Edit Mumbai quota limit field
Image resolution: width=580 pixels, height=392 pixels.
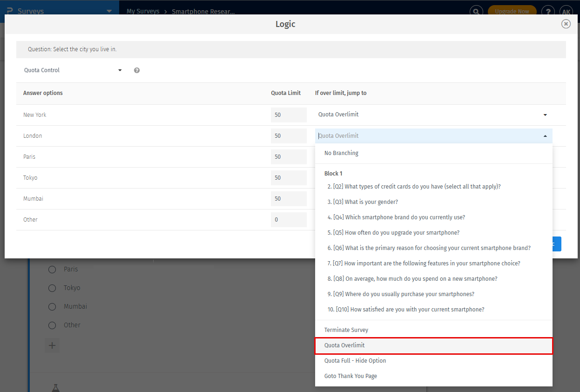pos(289,199)
